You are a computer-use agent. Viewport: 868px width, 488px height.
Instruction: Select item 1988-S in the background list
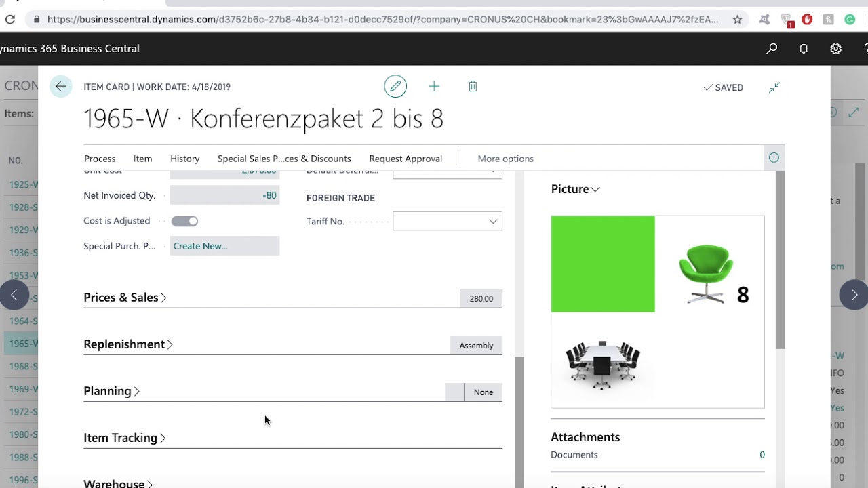coord(24,457)
